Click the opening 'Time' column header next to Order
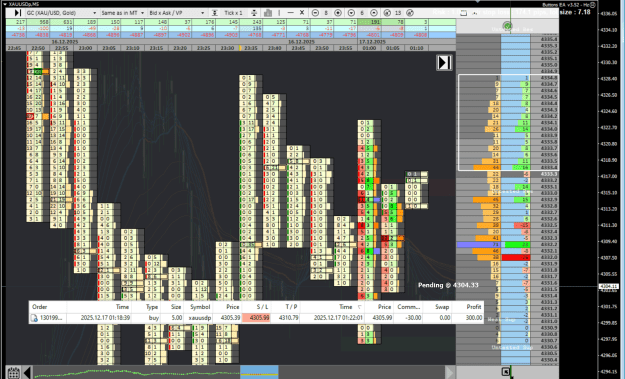 tap(99, 307)
